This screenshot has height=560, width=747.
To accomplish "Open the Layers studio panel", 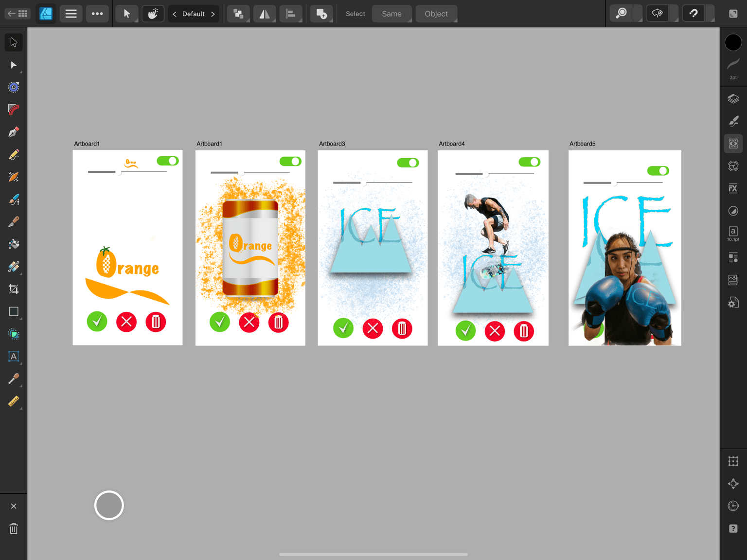I will pos(733,99).
